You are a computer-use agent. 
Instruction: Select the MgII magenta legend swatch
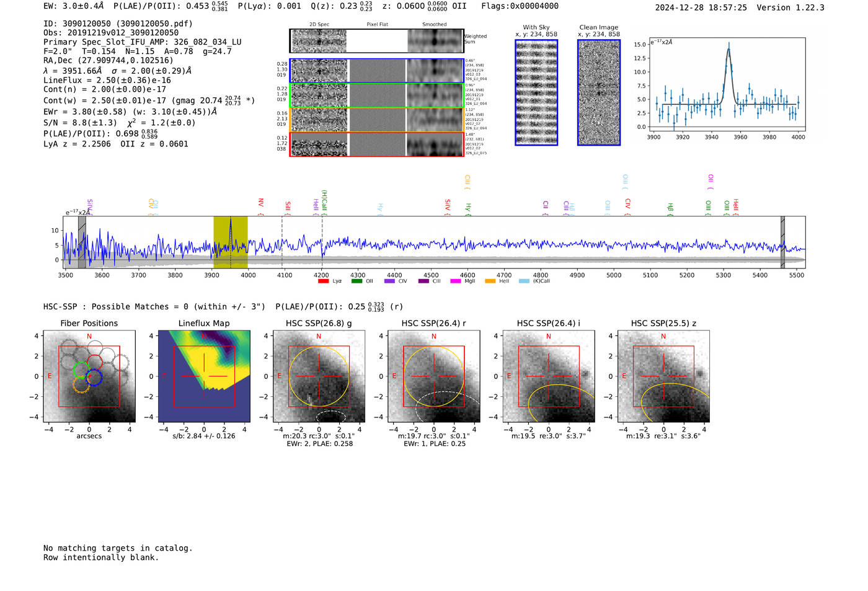(456, 282)
